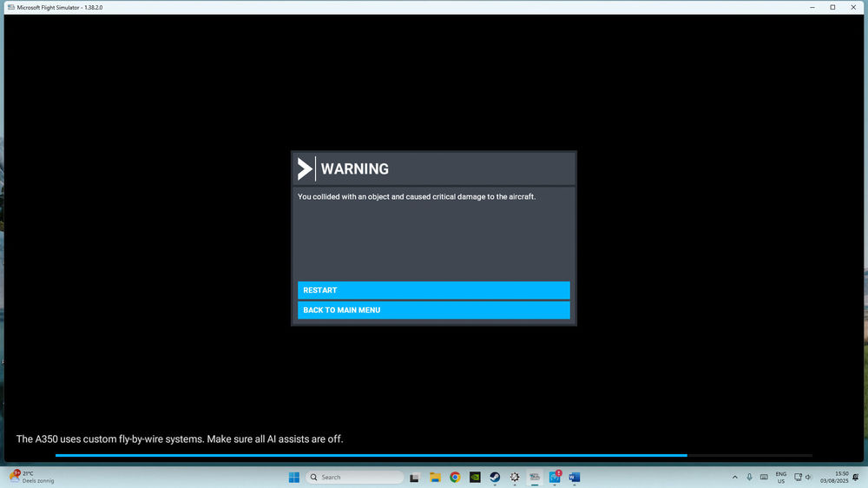Viewport: 868px width, 488px height.
Task: Open the notification bell in the taskbar
Action: click(x=856, y=477)
